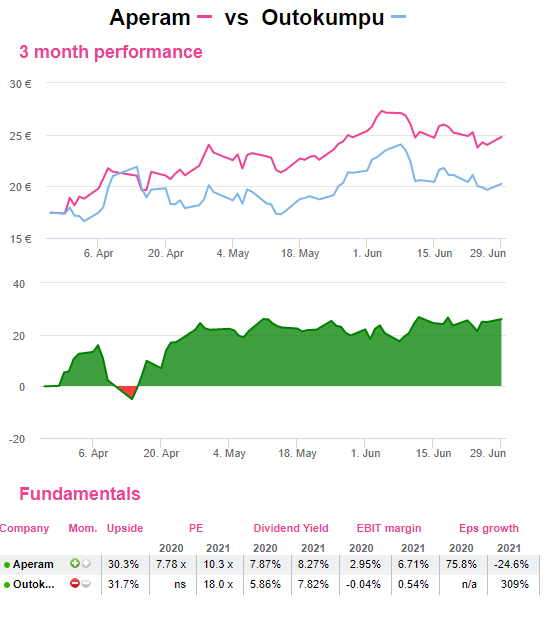The image size is (545, 620).
Task: Click the 15 € price axis label
Action: click(x=21, y=239)
